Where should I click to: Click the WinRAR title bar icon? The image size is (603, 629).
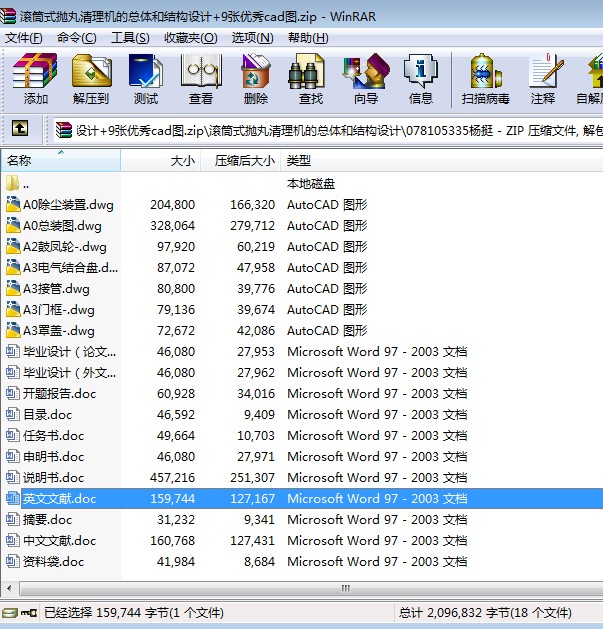(x=8, y=16)
